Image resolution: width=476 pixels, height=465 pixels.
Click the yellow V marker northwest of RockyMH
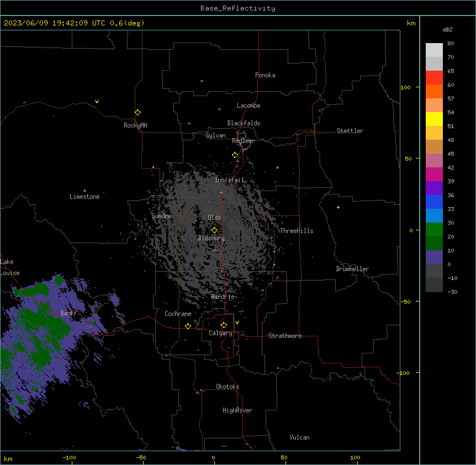(97, 102)
